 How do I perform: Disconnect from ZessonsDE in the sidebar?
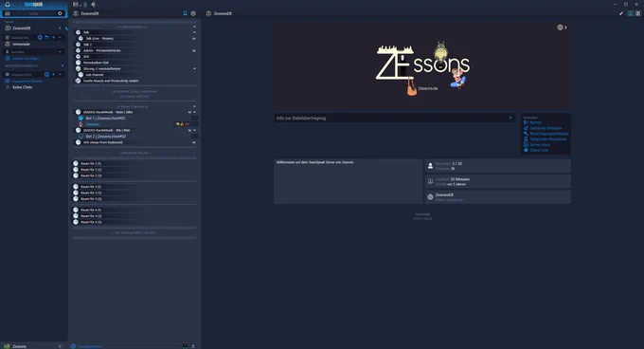pyautogui.click(x=60, y=28)
